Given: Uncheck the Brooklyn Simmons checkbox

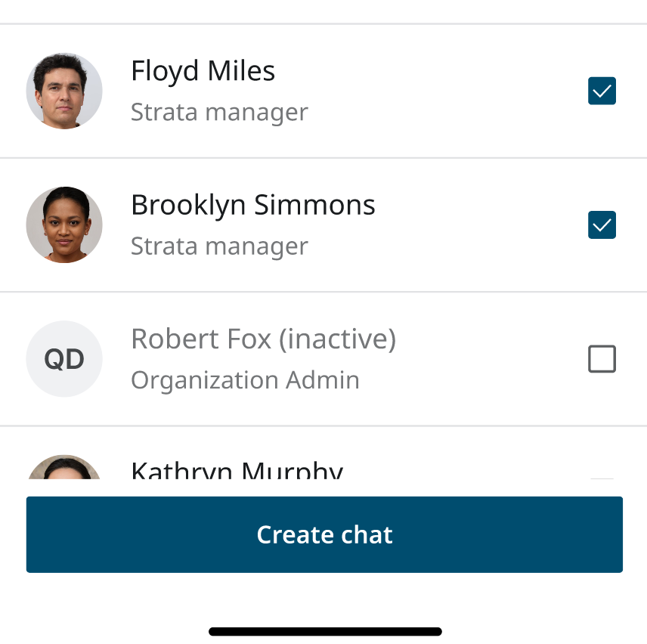Looking at the screenshot, I should click(602, 224).
